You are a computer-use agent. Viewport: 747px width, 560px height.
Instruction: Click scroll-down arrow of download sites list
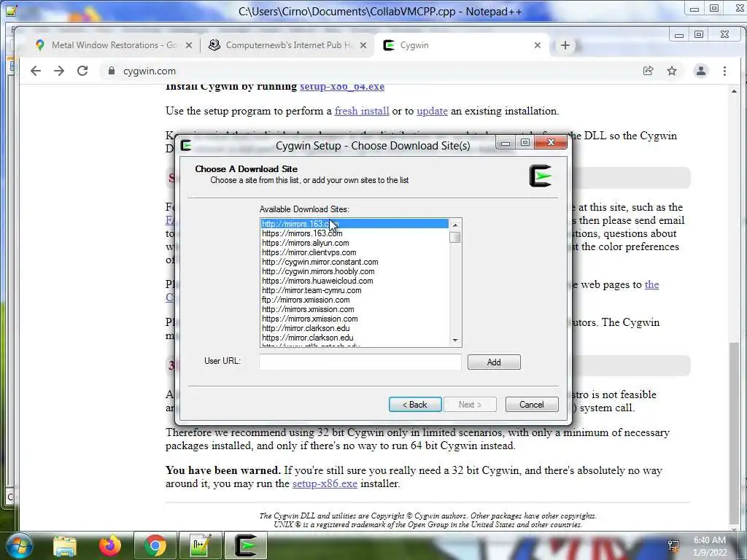[455, 340]
